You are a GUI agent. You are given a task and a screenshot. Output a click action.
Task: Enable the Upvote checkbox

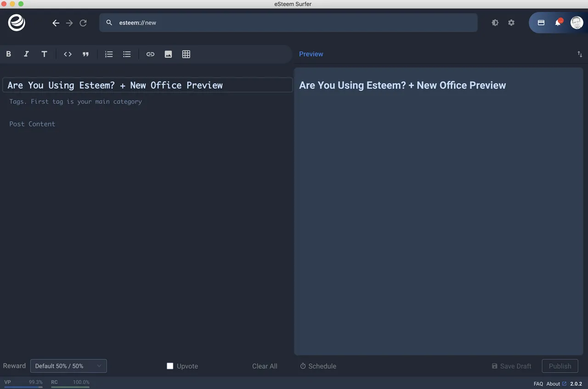[170, 366]
